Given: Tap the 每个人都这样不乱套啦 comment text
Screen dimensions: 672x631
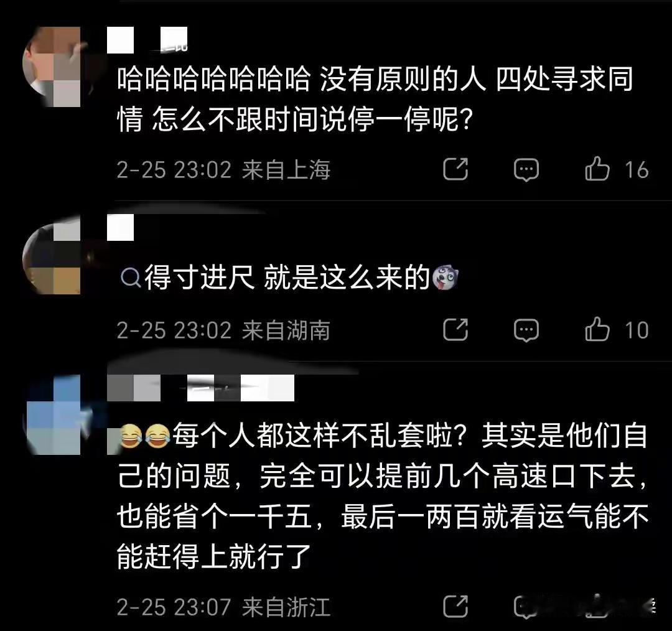Looking at the screenshot, I should (383, 496).
